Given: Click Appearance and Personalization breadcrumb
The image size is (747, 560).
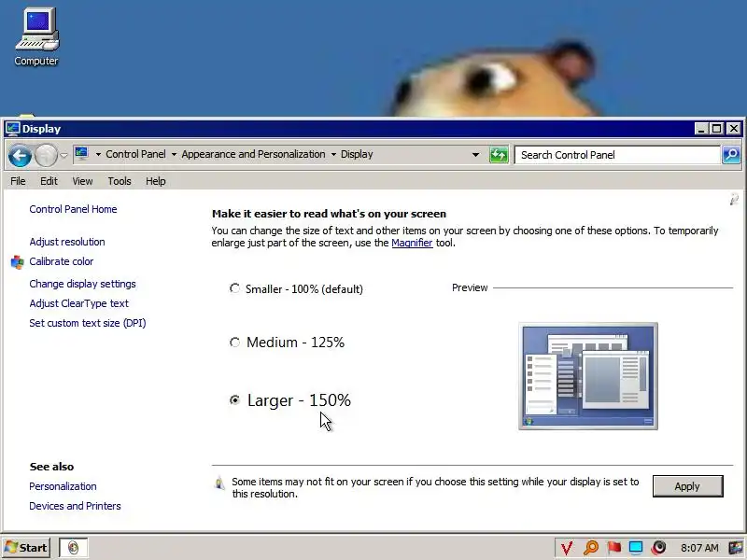Looking at the screenshot, I should [253, 154].
